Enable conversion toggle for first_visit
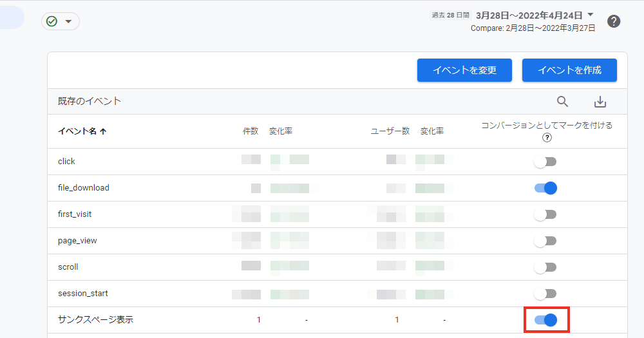 (545, 214)
